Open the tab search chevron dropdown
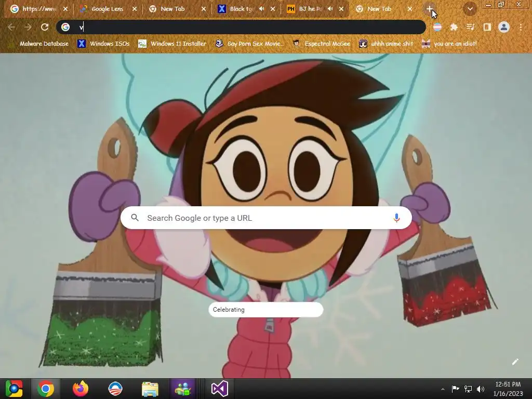The image size is (532, 399). 470,9
